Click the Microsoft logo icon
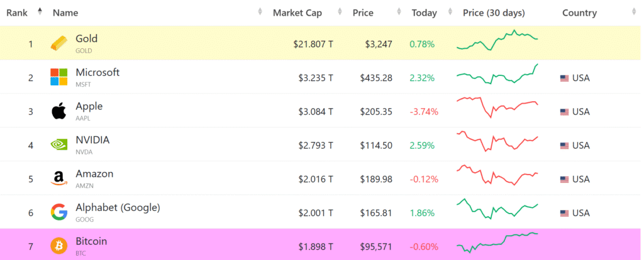 (x=58, y=78)
